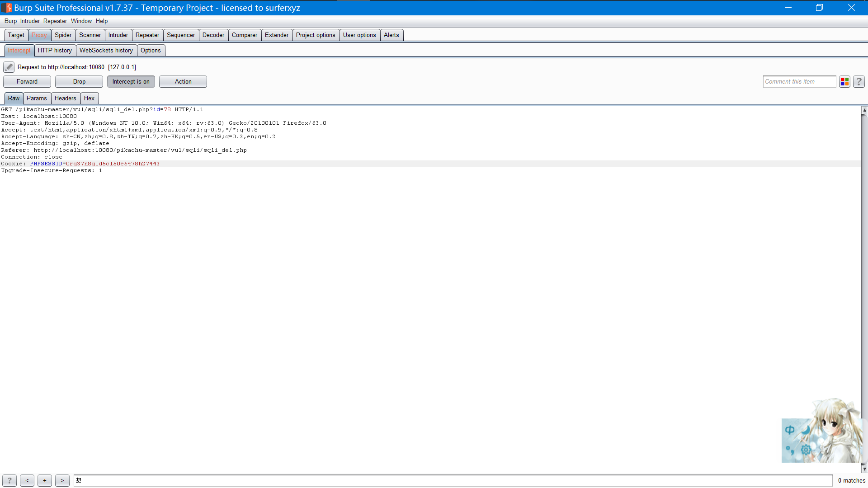Open the Repeater tool tab
The width and height of the screenshot is (868, 488).
click(147, 35)
